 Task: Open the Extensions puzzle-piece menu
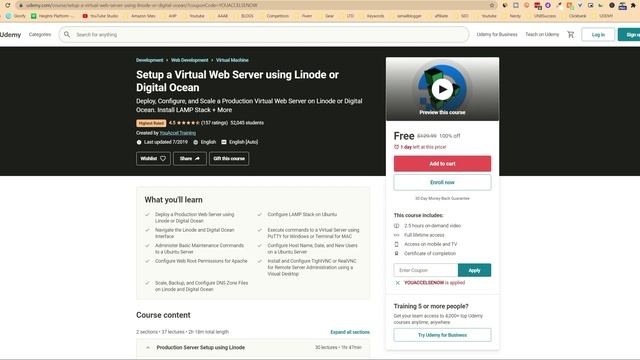click(633, 5)
